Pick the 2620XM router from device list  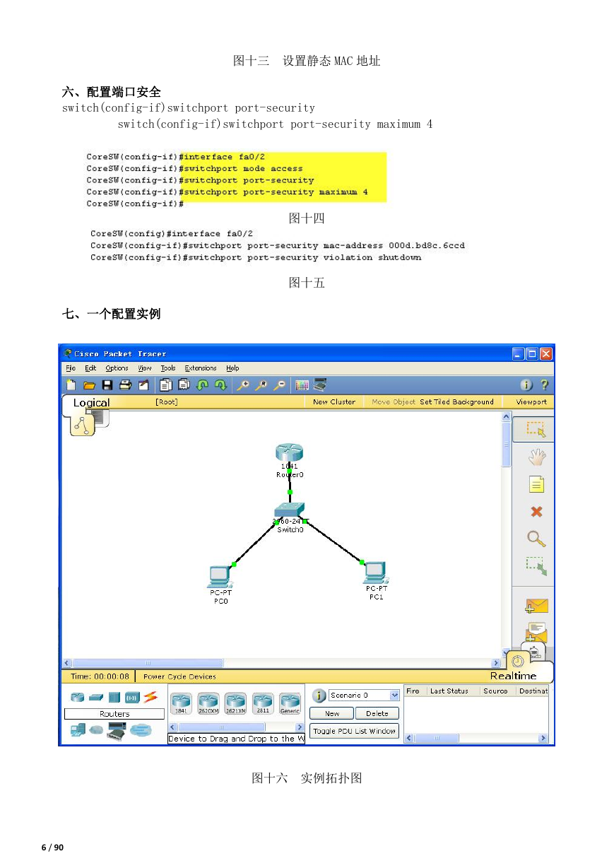pyautogui.click(x=208, y=703)
